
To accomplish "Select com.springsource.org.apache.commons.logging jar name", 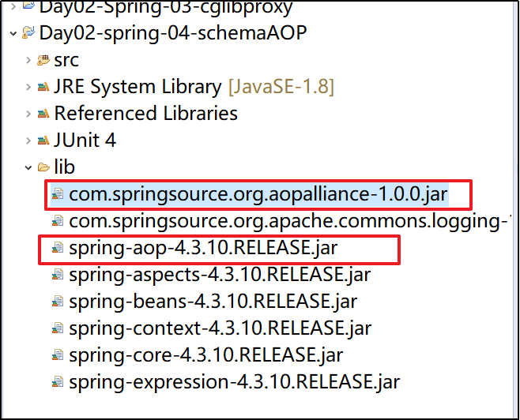I will tap(290, 221).
